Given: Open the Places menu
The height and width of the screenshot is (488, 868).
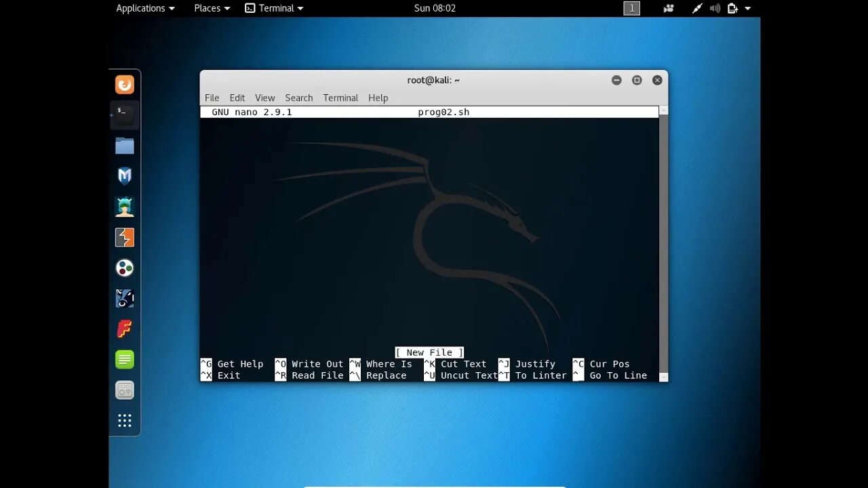Looking at the screenshot, I should click(x=212, y=8).
